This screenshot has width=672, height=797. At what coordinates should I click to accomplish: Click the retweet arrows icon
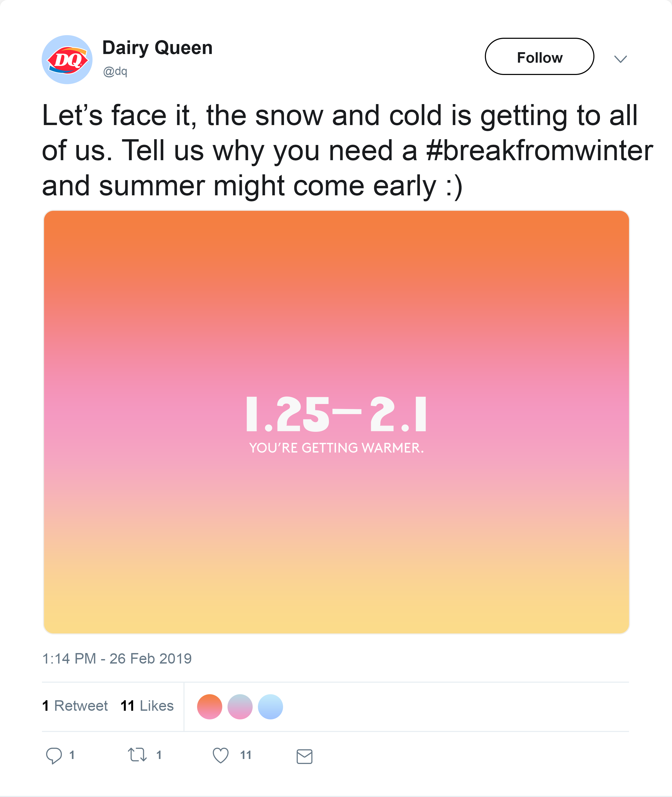[x=137, y=755]
